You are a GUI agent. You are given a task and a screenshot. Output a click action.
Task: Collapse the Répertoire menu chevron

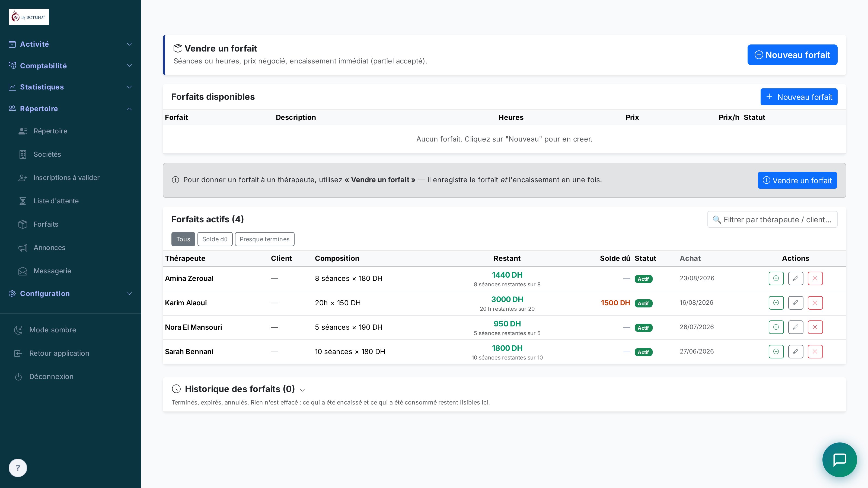(129, 109)
